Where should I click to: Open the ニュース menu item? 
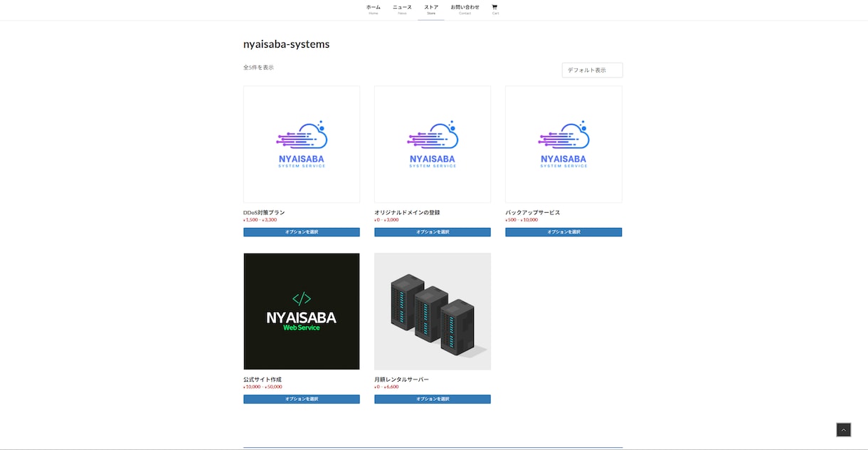[x=402, y=9]
